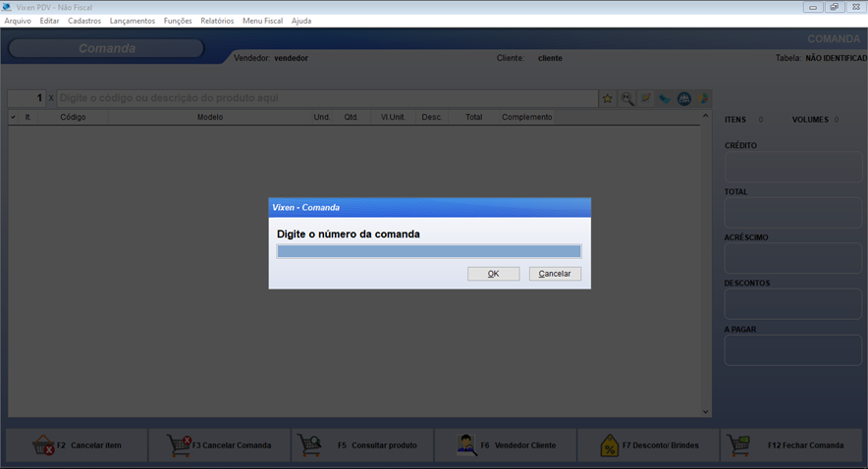This screenshot has width=868, height=469.
Task: Open the Editar menu
Action: coord(49,21)
